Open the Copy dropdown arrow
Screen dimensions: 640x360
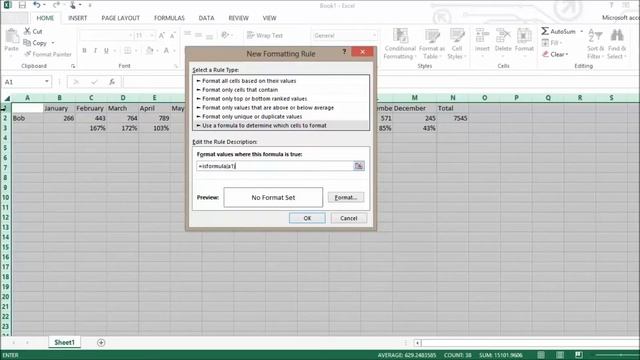[x=53, y=43]
